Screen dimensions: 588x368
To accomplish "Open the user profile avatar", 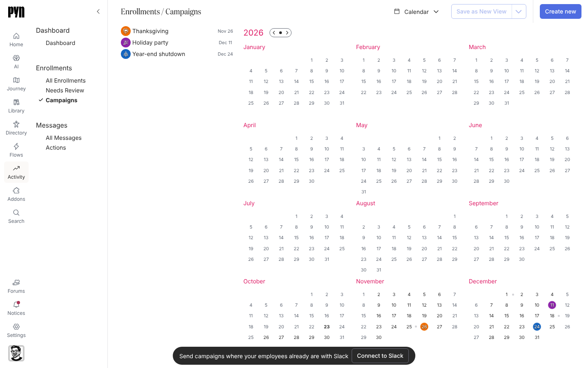I will [16, 353].
